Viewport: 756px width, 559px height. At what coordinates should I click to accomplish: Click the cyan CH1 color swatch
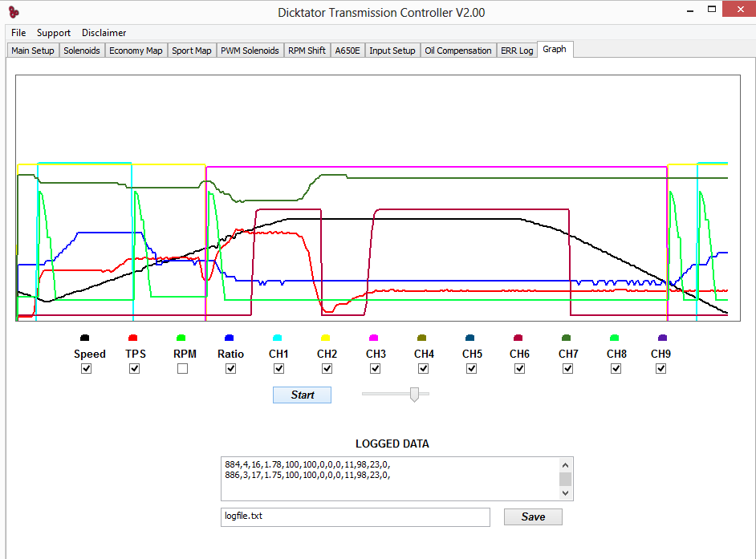point(277,338)
